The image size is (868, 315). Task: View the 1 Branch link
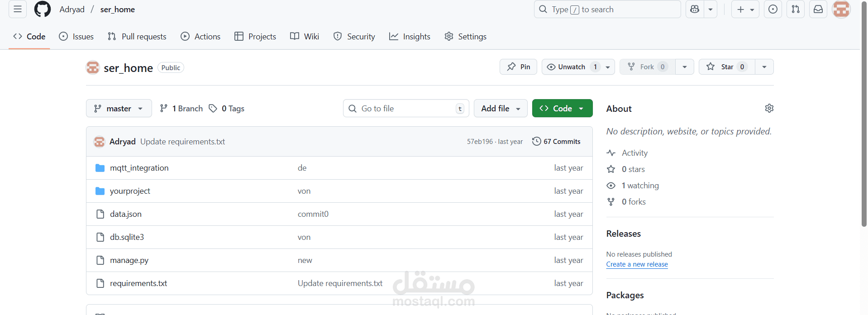point(181,109)
